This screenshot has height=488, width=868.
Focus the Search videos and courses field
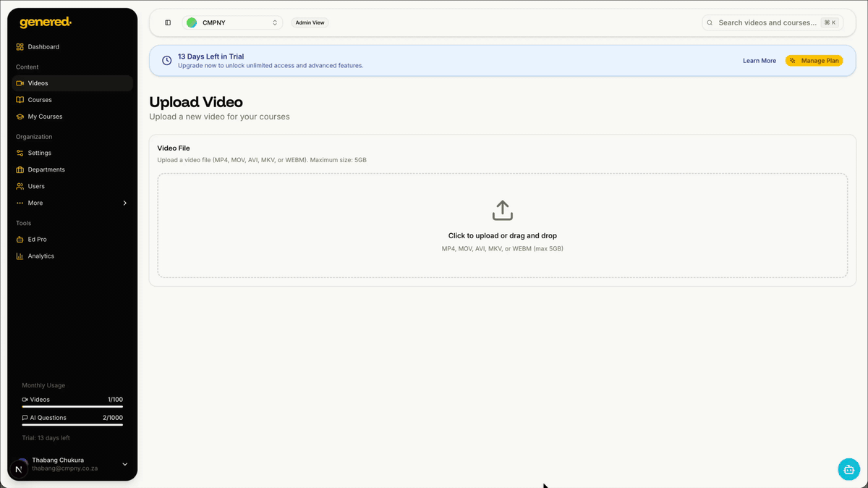(x=772, y=22)
